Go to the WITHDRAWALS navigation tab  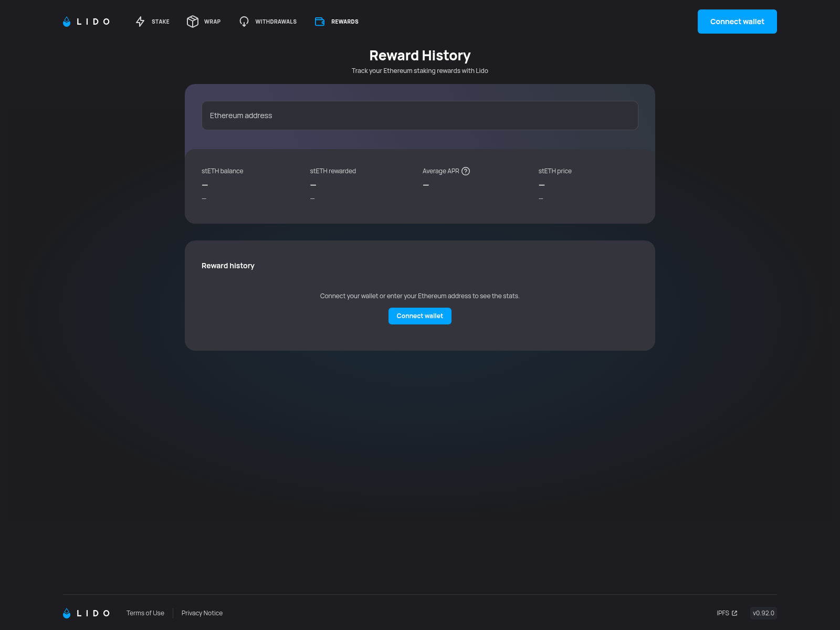268,22
